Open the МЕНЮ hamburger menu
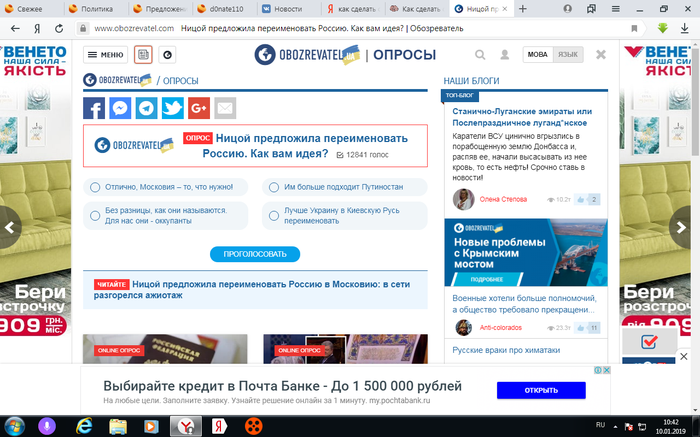This screenshot has height=437, width=700. click(x=105, y=54)
